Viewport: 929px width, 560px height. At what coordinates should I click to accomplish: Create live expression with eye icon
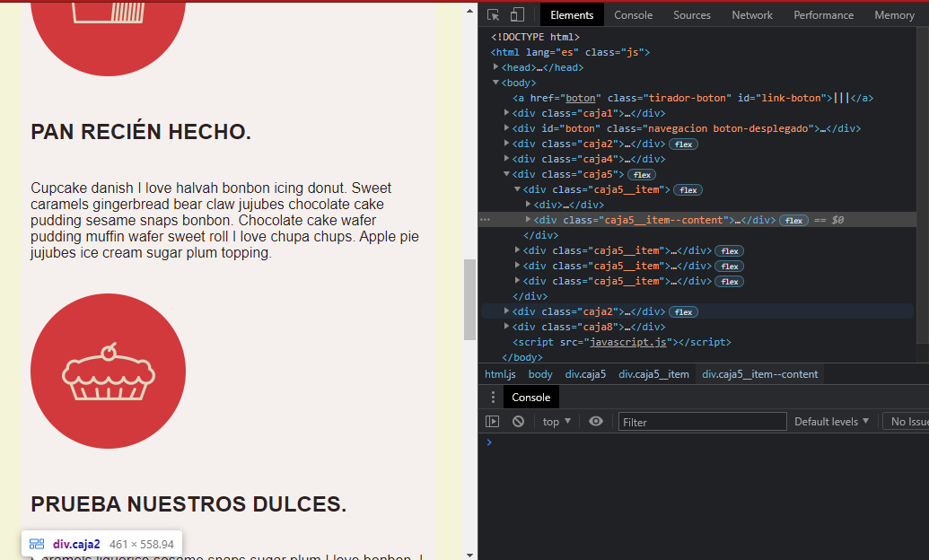click(596, 421)
